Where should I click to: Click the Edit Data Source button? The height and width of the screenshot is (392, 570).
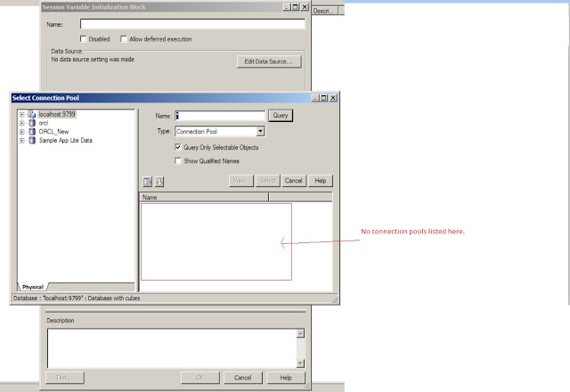269,61
